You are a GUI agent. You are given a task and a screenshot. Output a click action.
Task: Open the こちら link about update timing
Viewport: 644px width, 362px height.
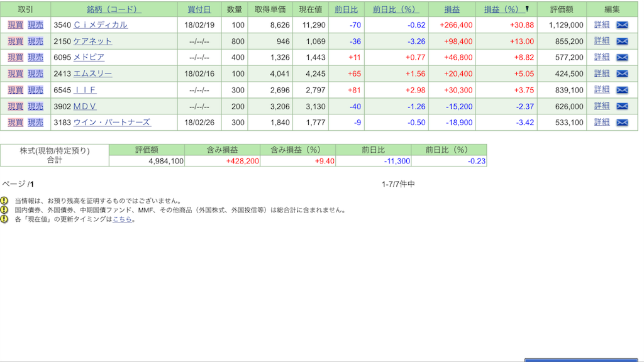(122, 219)
